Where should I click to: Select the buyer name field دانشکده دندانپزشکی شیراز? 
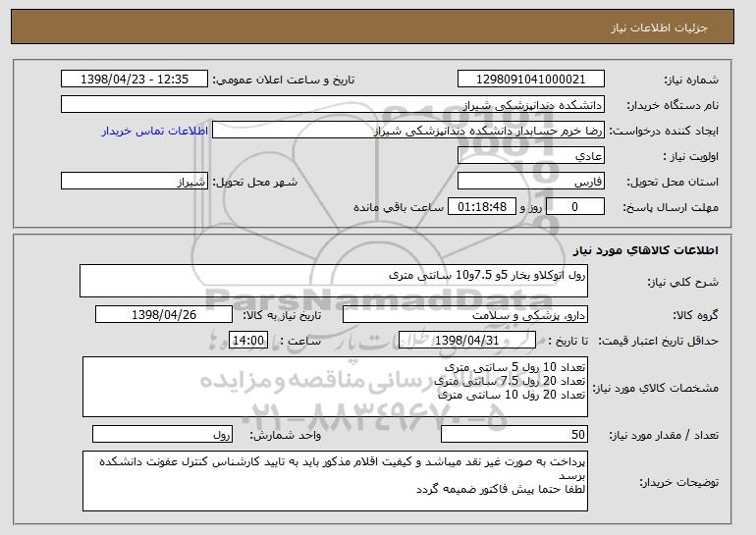point(333,105)
